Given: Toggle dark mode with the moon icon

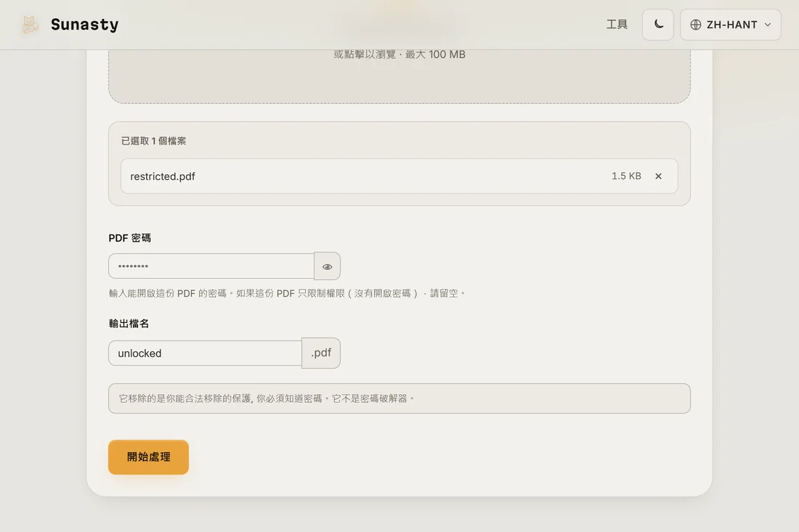Looking at the screenshot, I should tap(658, 25).
